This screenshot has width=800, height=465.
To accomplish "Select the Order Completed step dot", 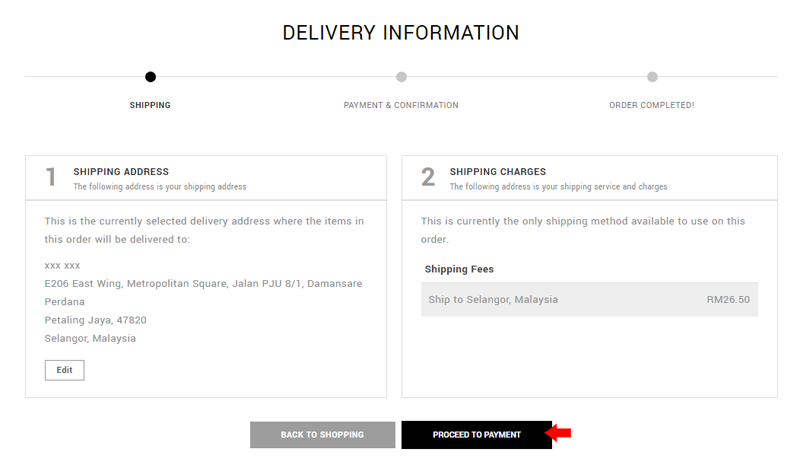I will [652, 77].
